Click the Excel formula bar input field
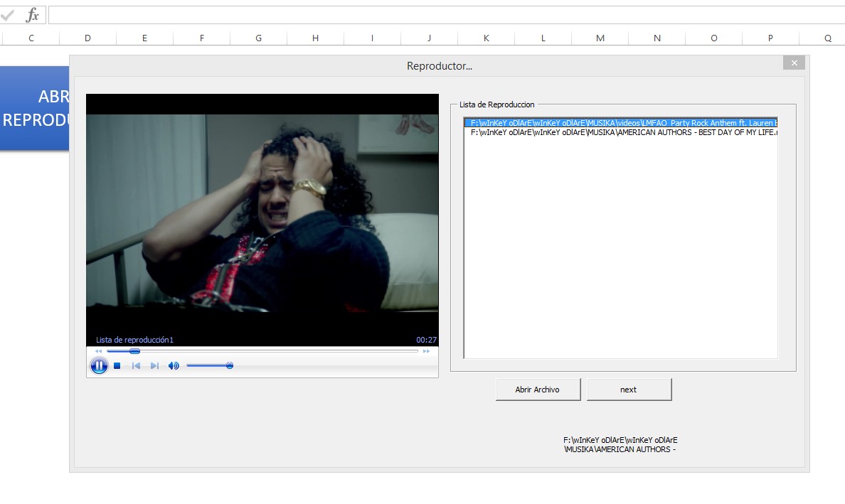845x504 pixels. [446, 15]
